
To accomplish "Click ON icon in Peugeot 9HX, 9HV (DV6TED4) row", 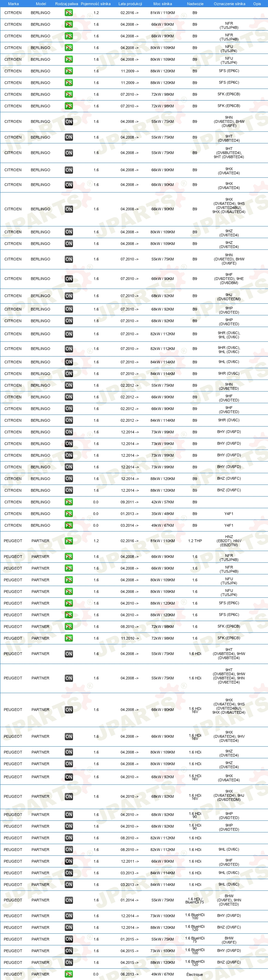I will coord(69,737).
